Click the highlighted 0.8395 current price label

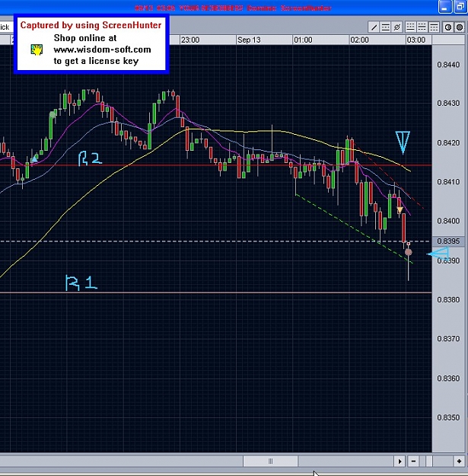[448, 241]
